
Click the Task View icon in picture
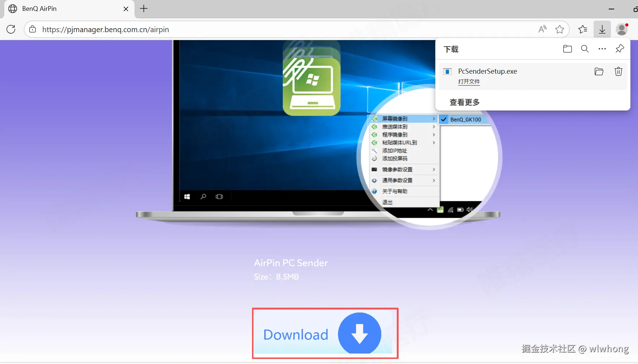[x=219, y=197]
